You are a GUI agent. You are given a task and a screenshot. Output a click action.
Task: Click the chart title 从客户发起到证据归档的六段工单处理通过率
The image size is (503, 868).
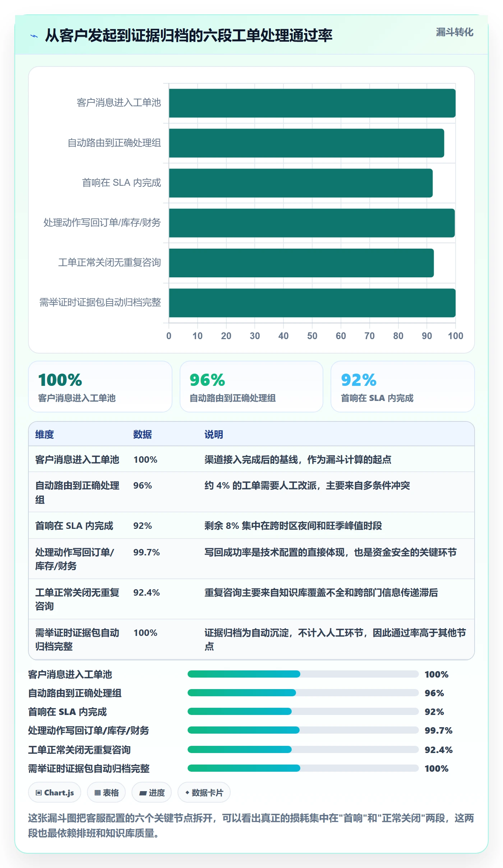click(x=189, y=36)
